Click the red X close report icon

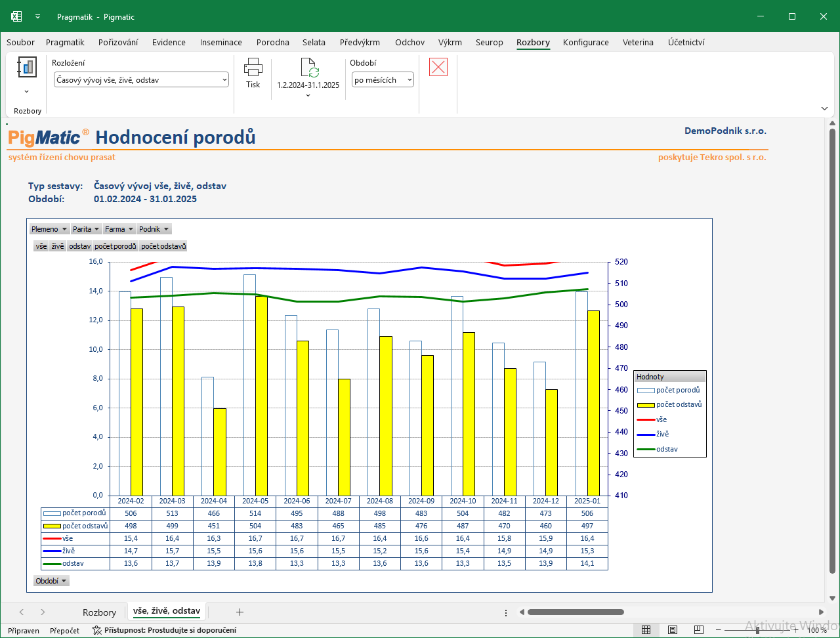(x=438, y=67)
